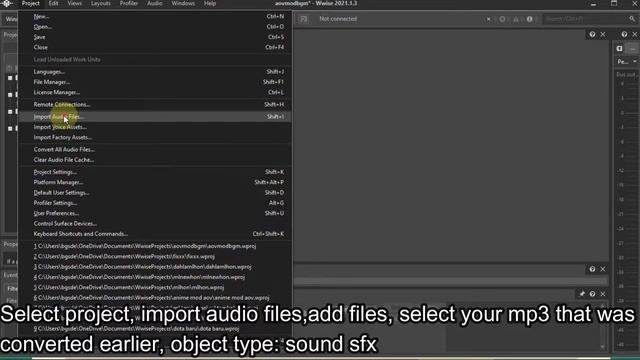Viewport: 640px width, 360px height.
Task: Click the remote connect icon beside Not connected
Action: point(304,19)
